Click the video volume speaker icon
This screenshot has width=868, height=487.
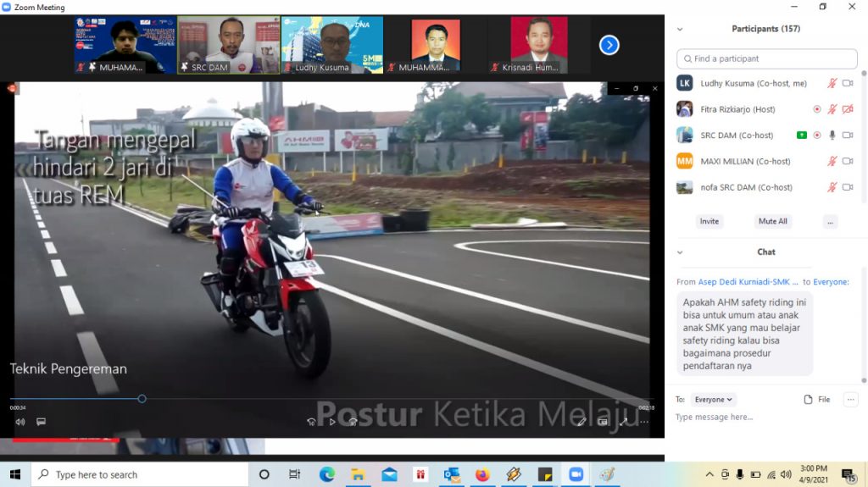(19, 422)
